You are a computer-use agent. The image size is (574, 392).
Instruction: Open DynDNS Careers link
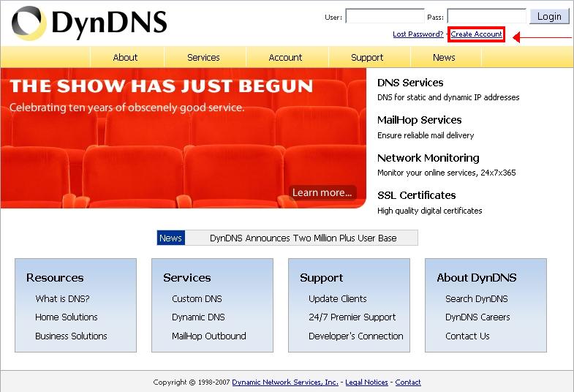pyautogui.click(x=477, y=317)
